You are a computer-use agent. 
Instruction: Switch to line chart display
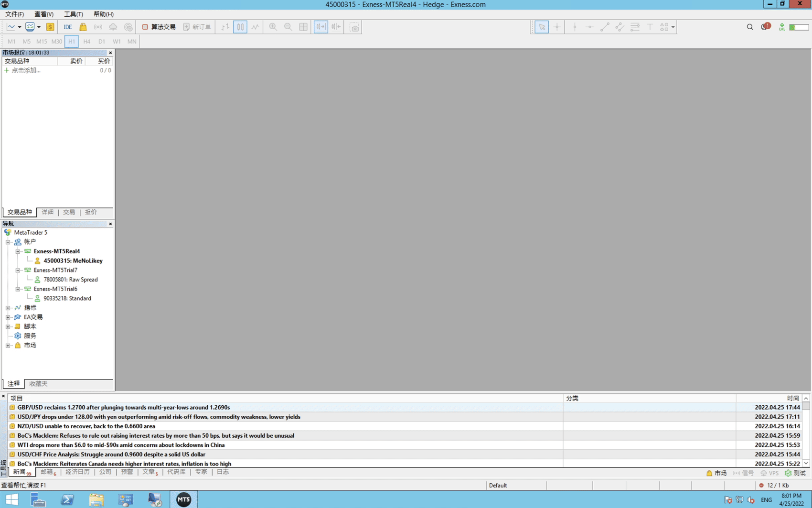click(x=256, y=27)
